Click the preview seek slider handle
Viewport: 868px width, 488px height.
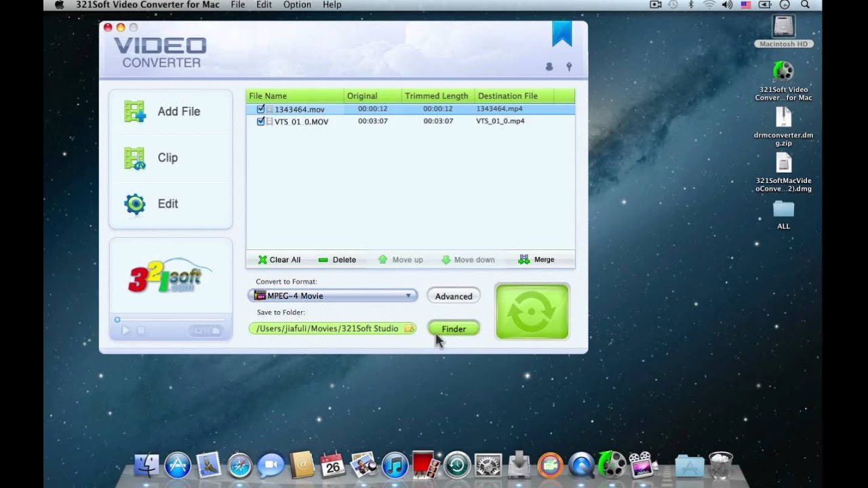117,319
